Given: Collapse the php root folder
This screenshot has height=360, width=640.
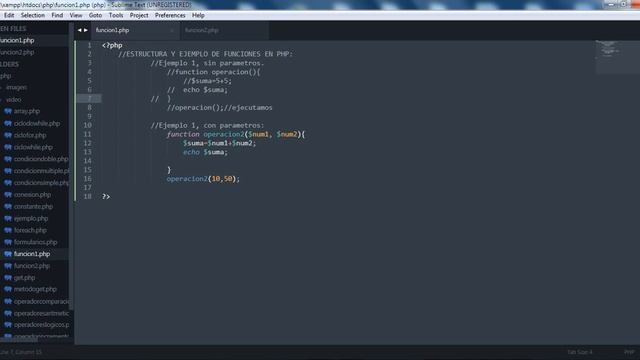Looking at the screenshot, I should click(5, 76).
